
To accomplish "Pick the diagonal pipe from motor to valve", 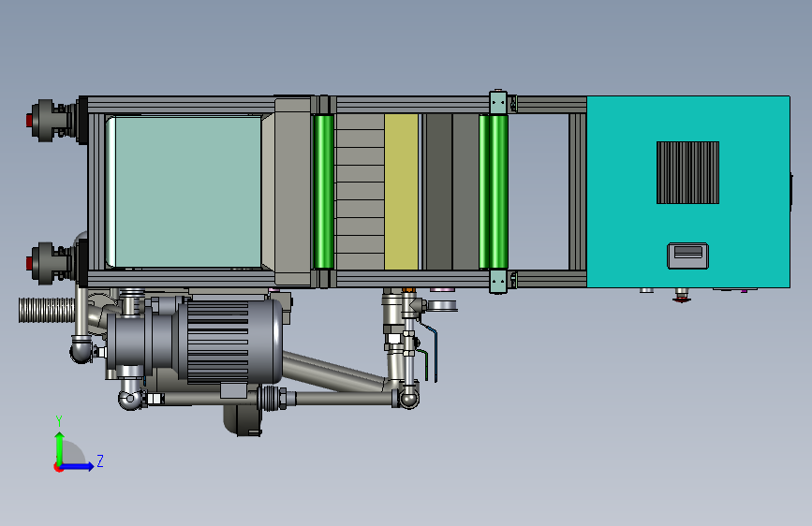I will 334,371.
